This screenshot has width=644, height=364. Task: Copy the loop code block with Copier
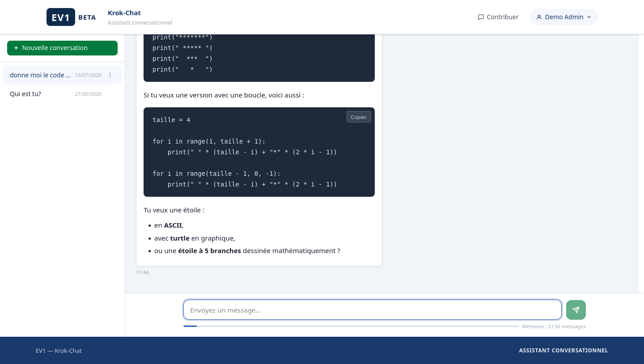[x=359, y=117]
